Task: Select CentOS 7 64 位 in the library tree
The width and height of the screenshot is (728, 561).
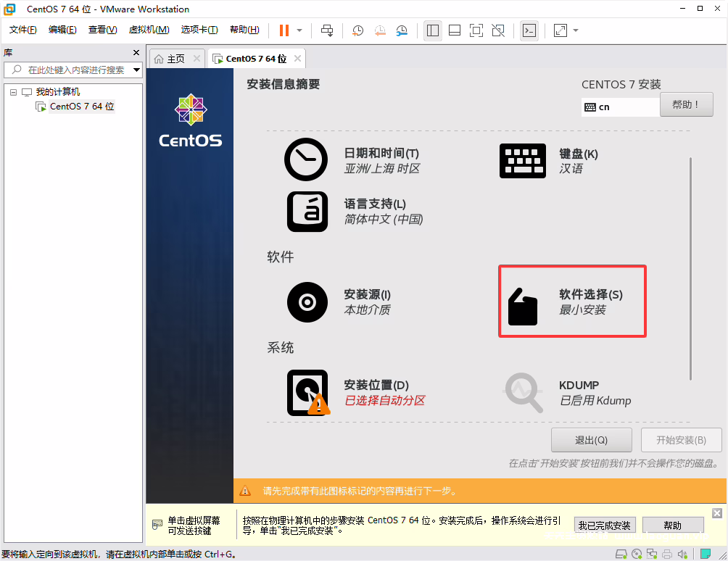Action: (x=80, y=107)
